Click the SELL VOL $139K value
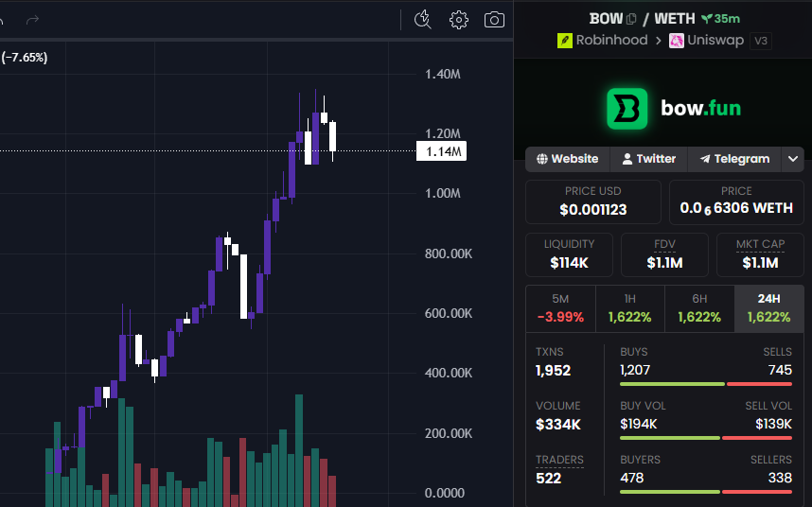 point(773,424)
